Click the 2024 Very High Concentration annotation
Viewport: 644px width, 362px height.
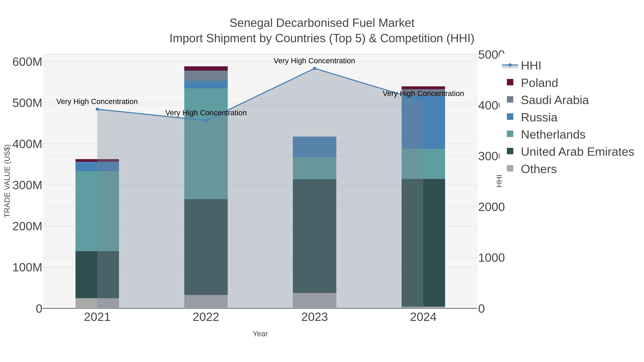(x=423, y=93)
